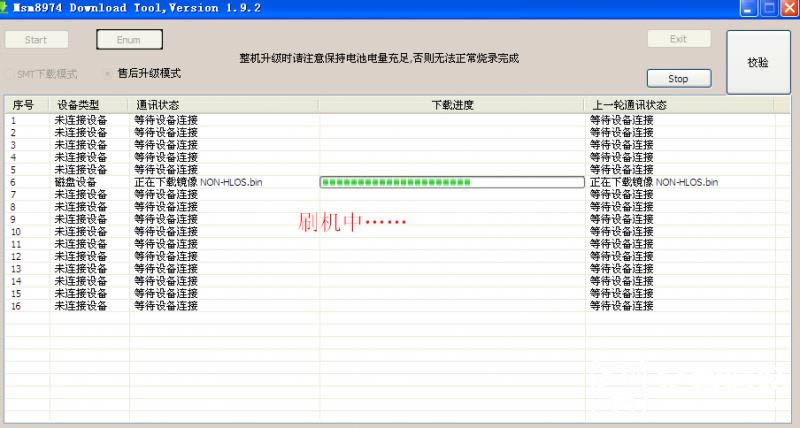Select the SMT下载模式 radio button
The image size is (800, 428).
point(10,74)
